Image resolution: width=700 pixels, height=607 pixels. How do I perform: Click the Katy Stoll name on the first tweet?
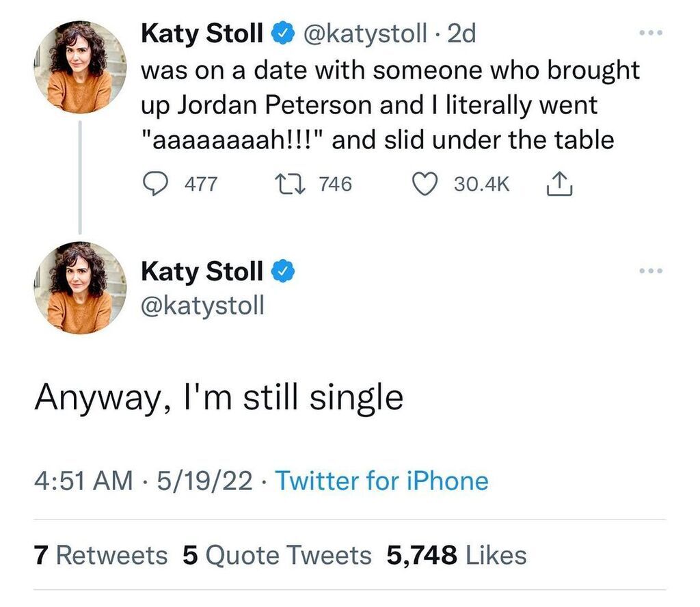[x=202, y=34]
